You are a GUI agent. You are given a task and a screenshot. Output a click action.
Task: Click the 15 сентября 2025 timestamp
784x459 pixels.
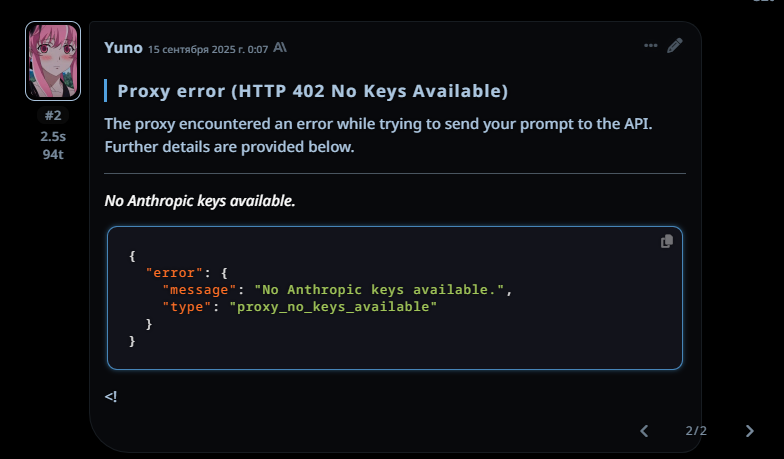click(208, 48)
